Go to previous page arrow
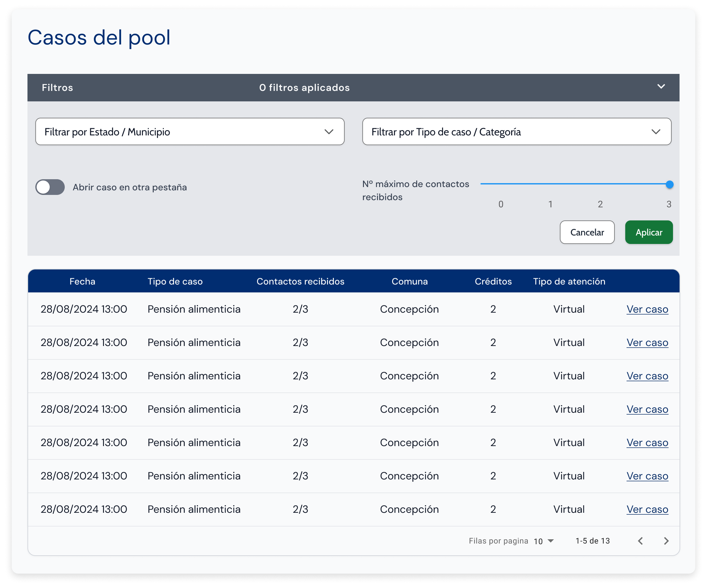 [x=640, y=541]
